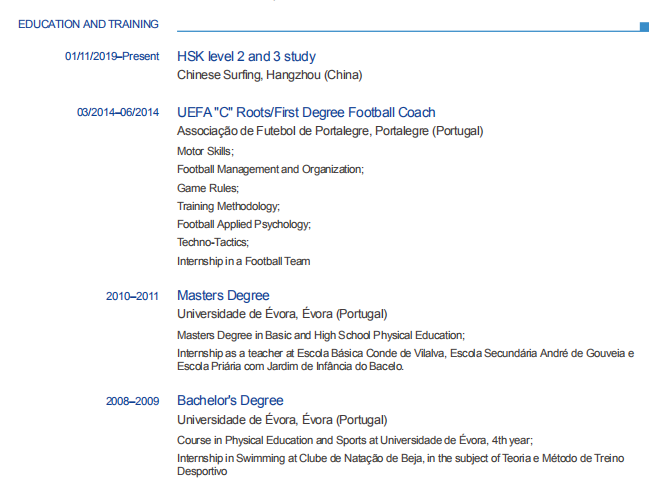Viewport: 667px width, 491px height.
Task: Click the 2010–2011 date label
Action: (x=132, y=296)
